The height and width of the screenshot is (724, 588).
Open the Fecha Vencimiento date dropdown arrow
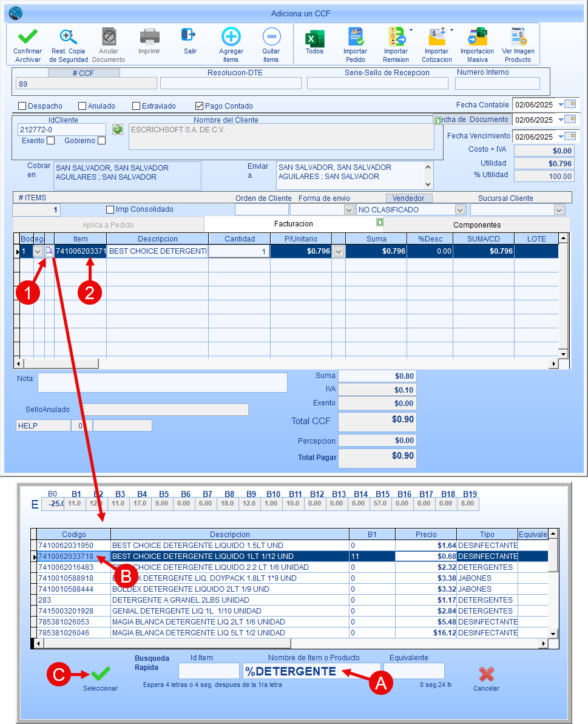click(561, 137)
